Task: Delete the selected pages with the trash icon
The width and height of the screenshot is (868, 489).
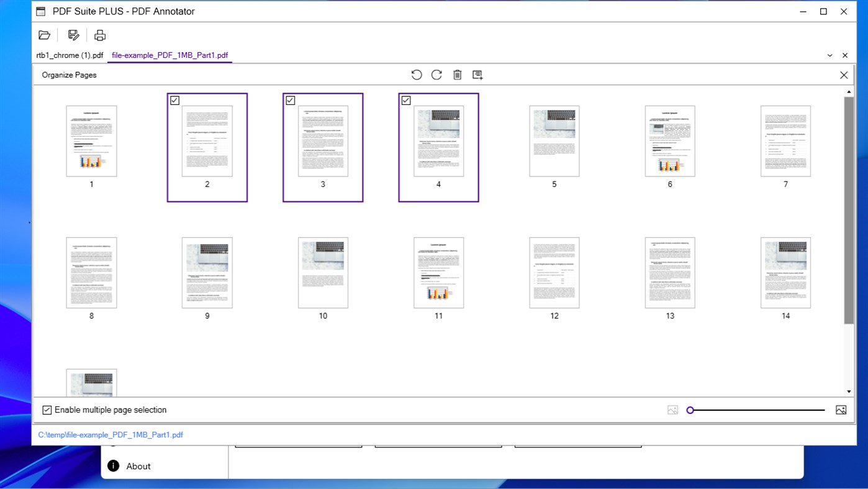Action: click(x=458, y=75)
